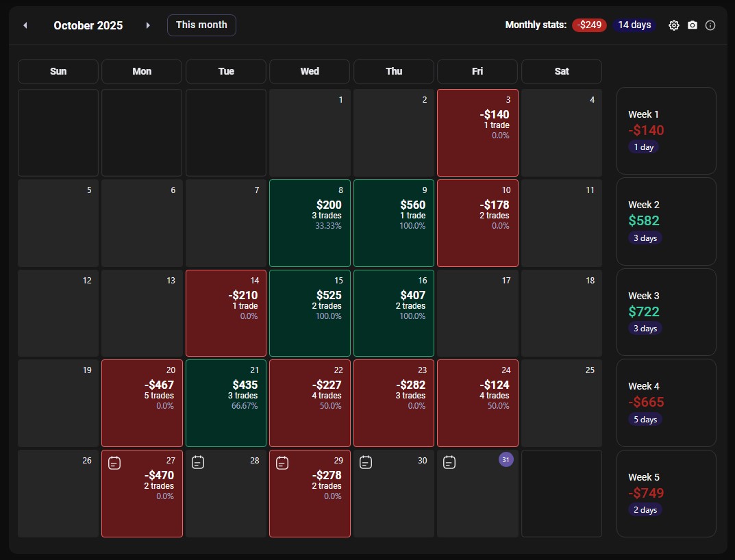Image resolution: width=735 pixels, height=560 pixels.
Task: Click the $582 total in Week 2
Action: (x=644, y=220)
